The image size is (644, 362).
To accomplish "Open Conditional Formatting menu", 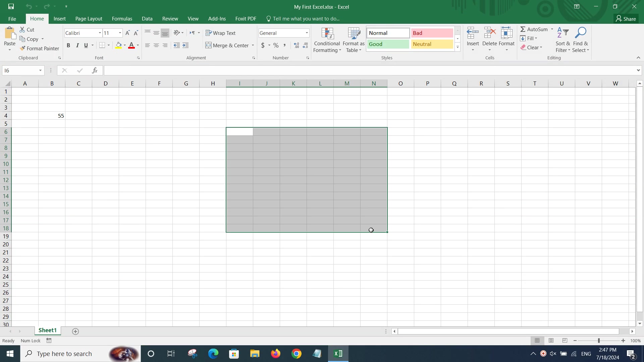I will [327, 40].
